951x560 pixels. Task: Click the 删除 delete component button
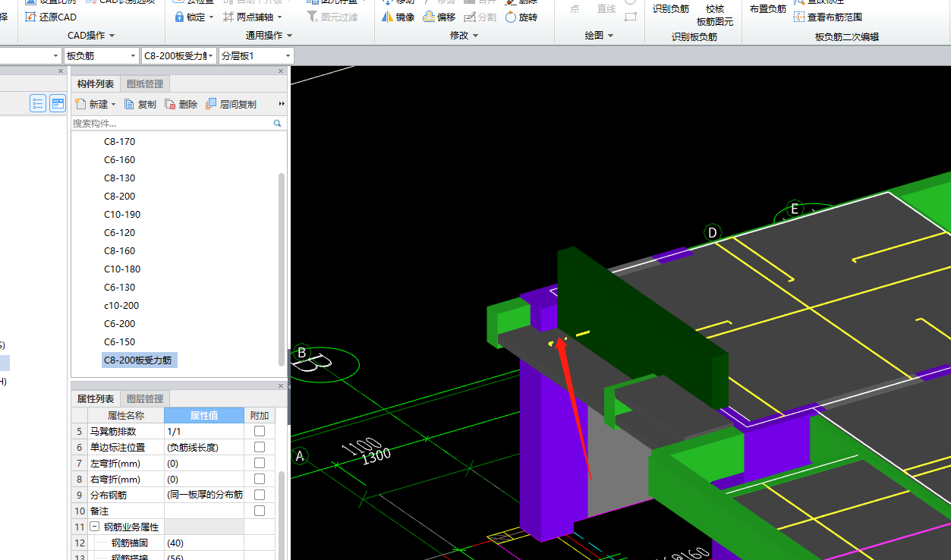[x=181, y=104]
